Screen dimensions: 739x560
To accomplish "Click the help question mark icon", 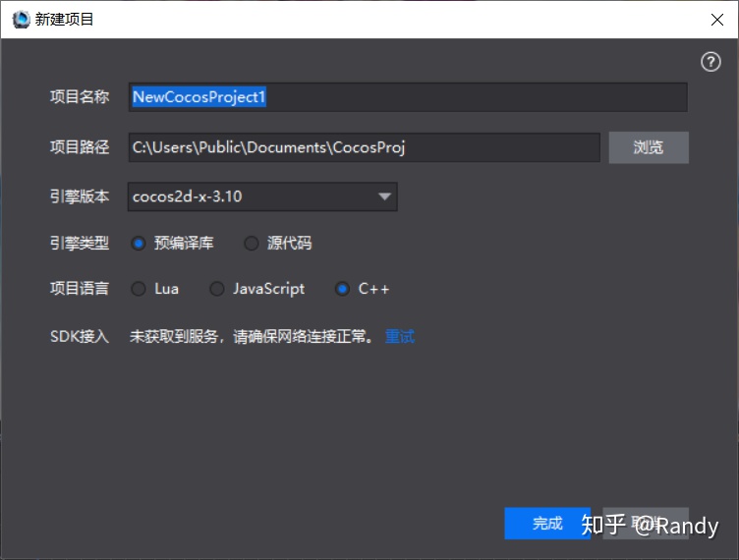I will 711,62.
